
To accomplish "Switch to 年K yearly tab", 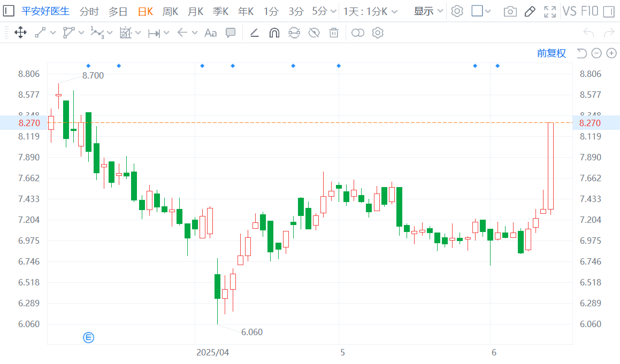I will click(246, 11).
